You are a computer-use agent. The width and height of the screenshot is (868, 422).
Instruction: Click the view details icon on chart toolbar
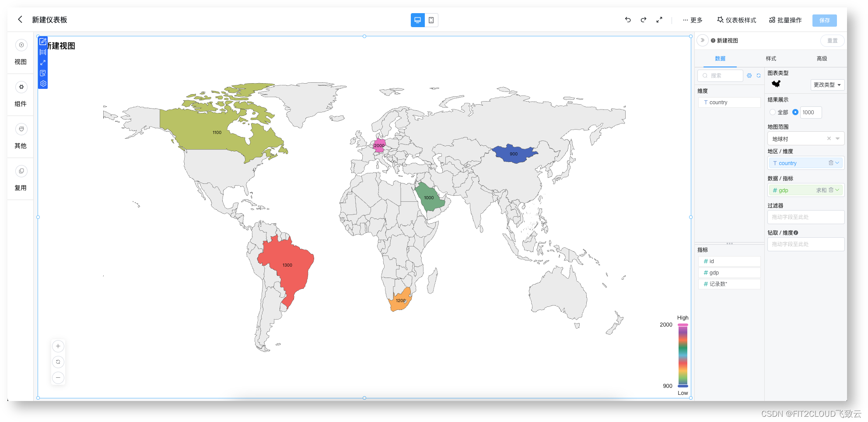coord(43,73)
